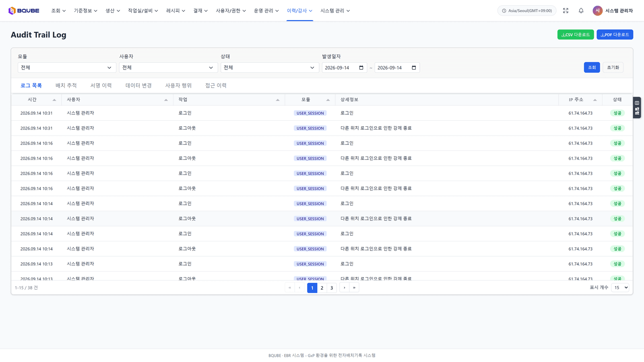Select the 로그 목록 tab

31,86
